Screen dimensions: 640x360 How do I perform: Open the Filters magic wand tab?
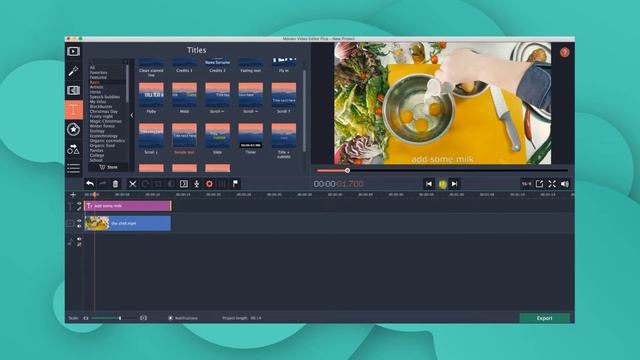point(73,71)
